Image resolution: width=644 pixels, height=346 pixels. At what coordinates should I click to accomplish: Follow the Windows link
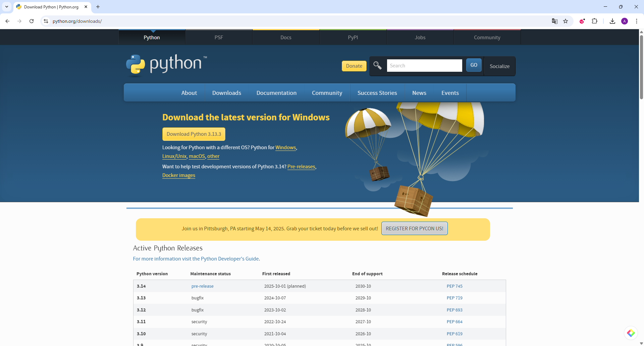click(x=286, y=148)
